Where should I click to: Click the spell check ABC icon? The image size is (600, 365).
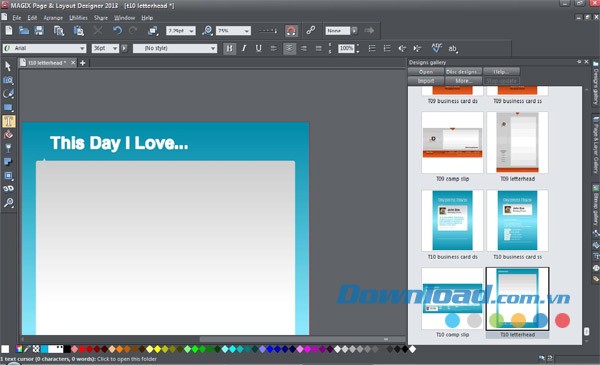[437, 48]
